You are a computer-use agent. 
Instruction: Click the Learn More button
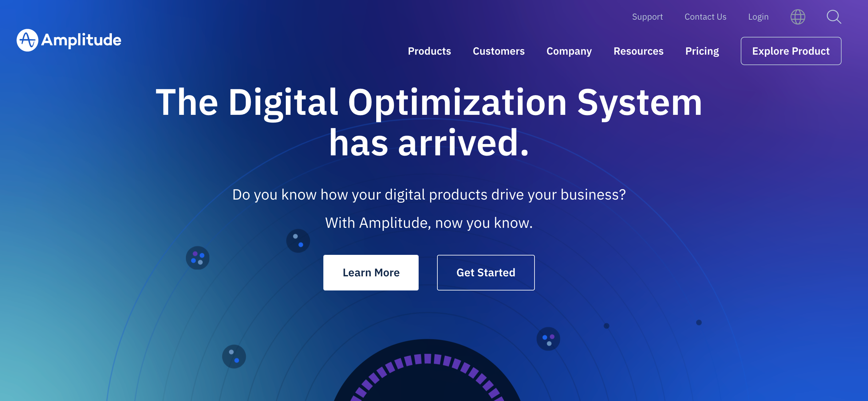click(x=371, y=272)
